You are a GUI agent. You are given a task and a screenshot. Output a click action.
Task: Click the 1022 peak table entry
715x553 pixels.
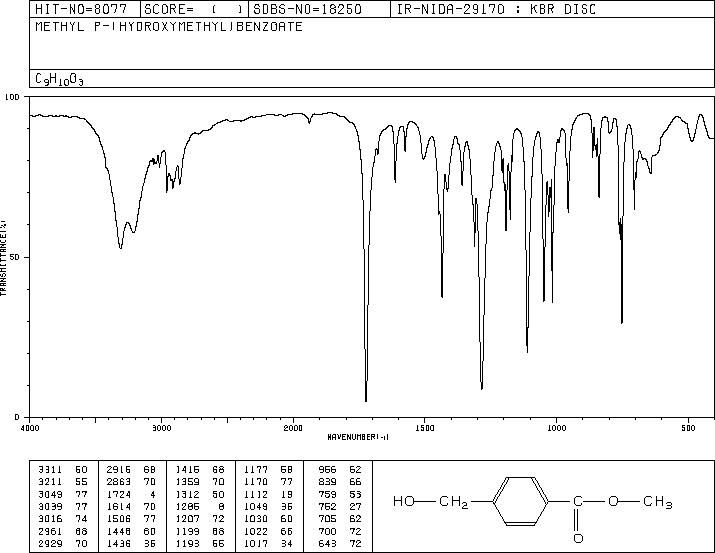click(x=256, y=532)
